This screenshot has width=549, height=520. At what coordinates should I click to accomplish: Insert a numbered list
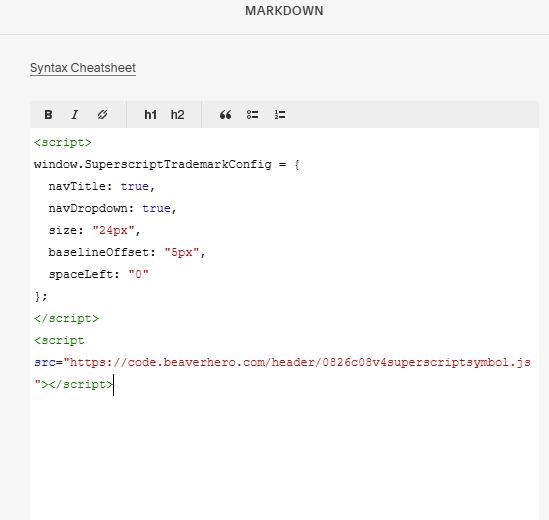tap(280, 115)
